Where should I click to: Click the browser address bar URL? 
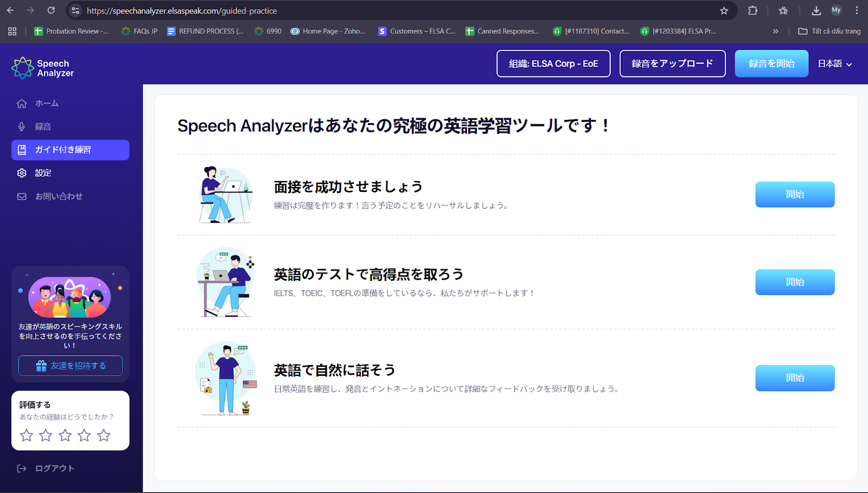pos(182,10)
